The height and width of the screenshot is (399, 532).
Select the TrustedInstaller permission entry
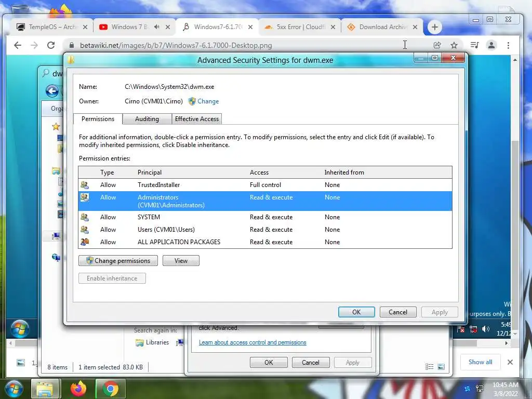click(x=265, y=185)
